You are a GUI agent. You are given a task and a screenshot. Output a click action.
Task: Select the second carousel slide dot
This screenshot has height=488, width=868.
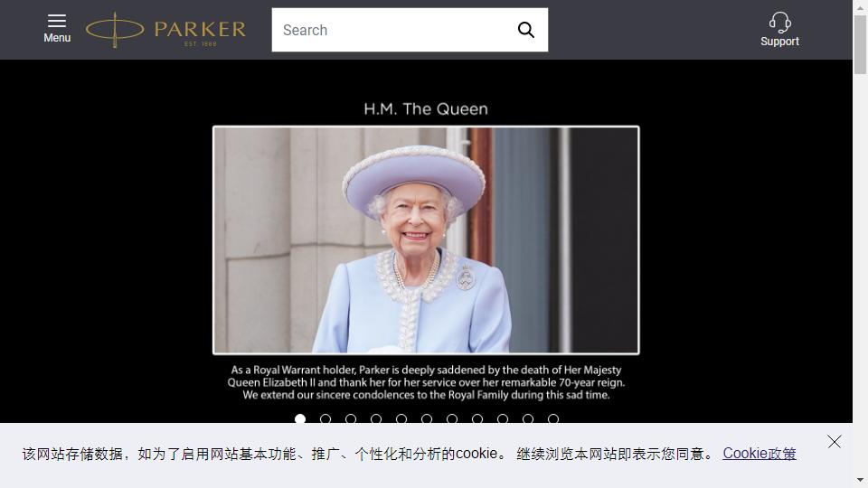coord(325,418)
